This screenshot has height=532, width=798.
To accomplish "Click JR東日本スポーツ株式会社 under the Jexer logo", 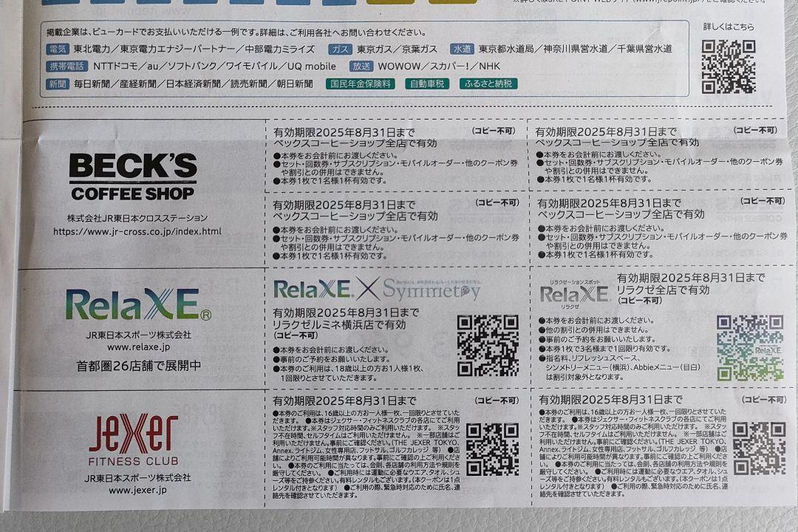I will pyautogui.click(x=137, y=478).
